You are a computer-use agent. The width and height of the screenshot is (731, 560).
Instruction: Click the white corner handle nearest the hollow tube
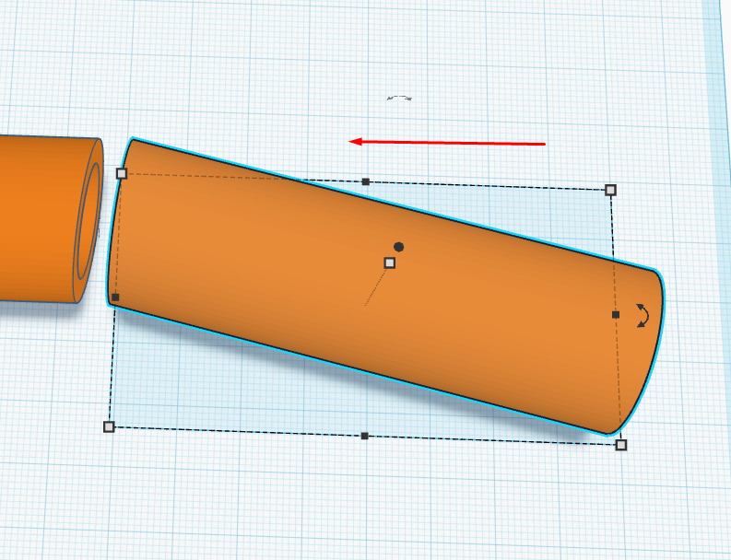121,174
